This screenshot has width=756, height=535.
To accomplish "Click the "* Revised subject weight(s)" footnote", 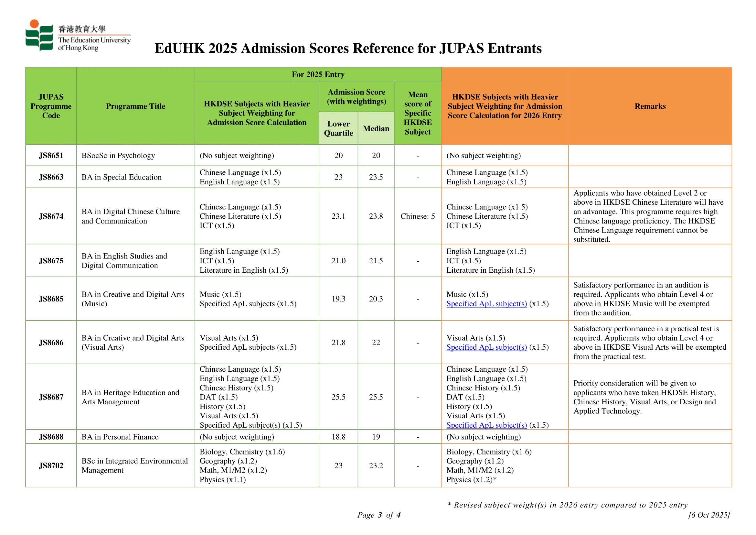I will pyautogui.click(x=567, y=505).
